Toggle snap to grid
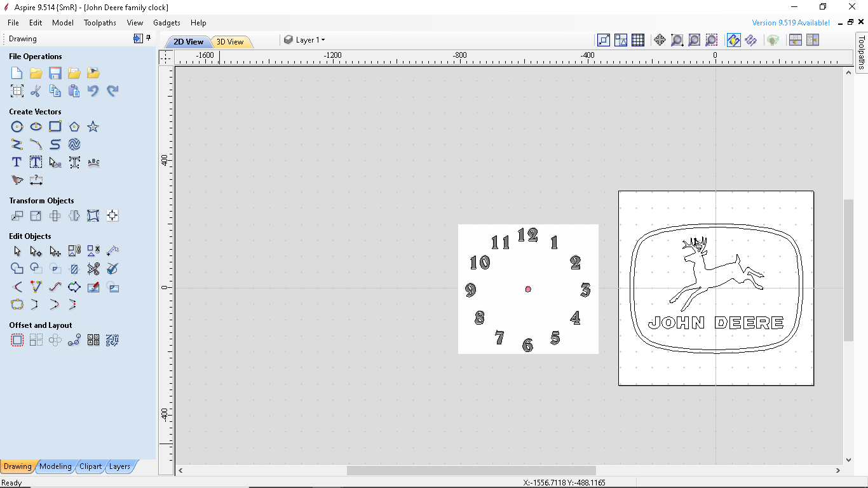Viewport: 868px width, 488px height. click(638, 39)
